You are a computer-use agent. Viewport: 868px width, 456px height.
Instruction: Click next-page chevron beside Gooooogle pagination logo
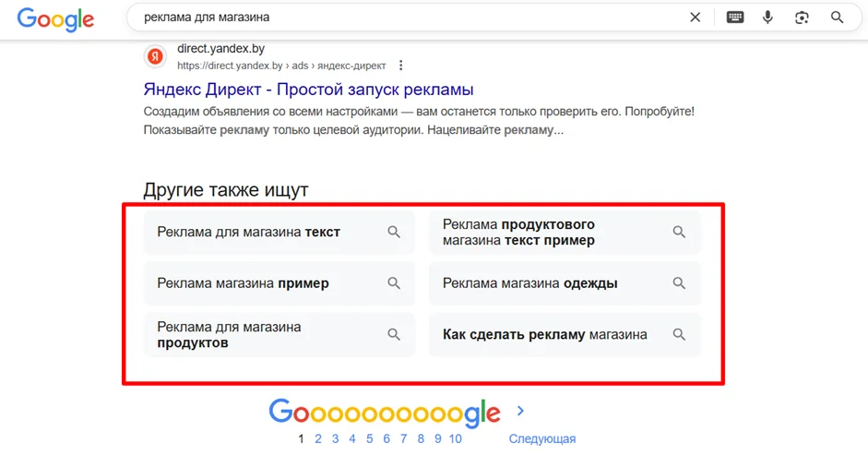point(520,411)
